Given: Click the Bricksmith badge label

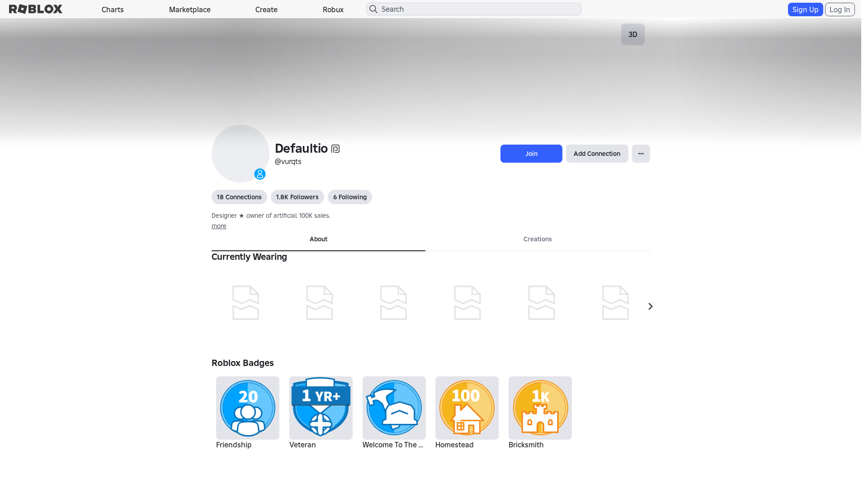Looking at the screenshot, I should pyautogui.click(x=526, y=445).
